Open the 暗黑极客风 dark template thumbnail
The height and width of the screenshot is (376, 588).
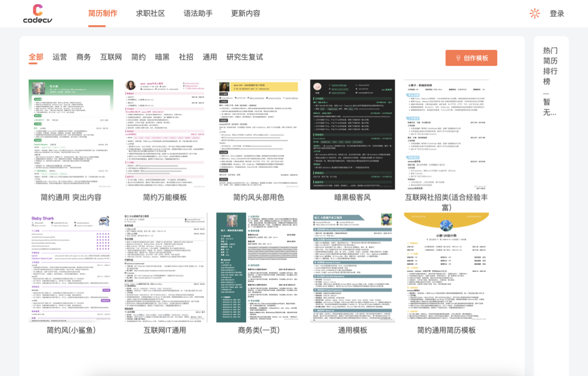pos(352,134)
